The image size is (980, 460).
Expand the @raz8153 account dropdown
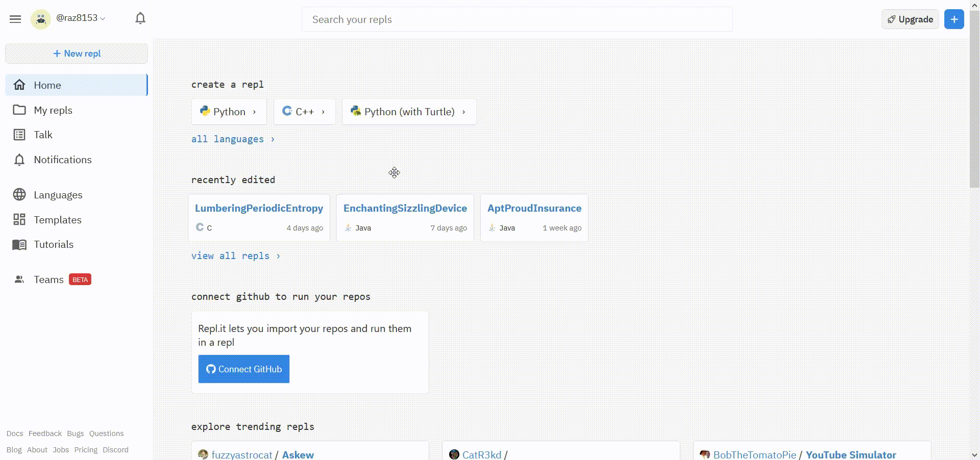pyautogui.click(x=81, y=18)
